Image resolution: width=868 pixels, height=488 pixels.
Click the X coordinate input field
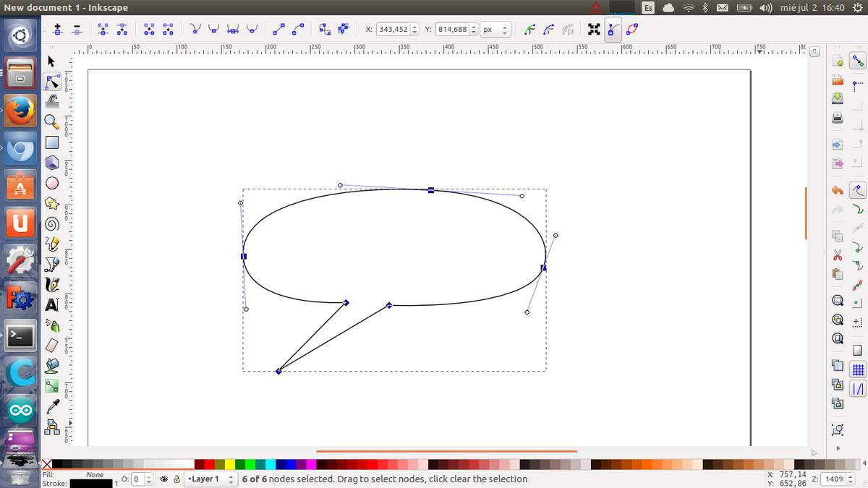(x=393, y=30)
